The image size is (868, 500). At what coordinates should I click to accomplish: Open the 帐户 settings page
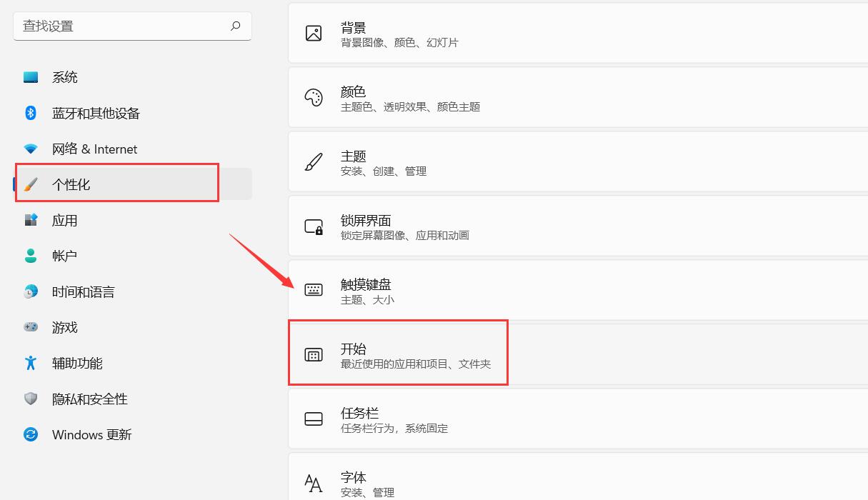tap(64, 256)
